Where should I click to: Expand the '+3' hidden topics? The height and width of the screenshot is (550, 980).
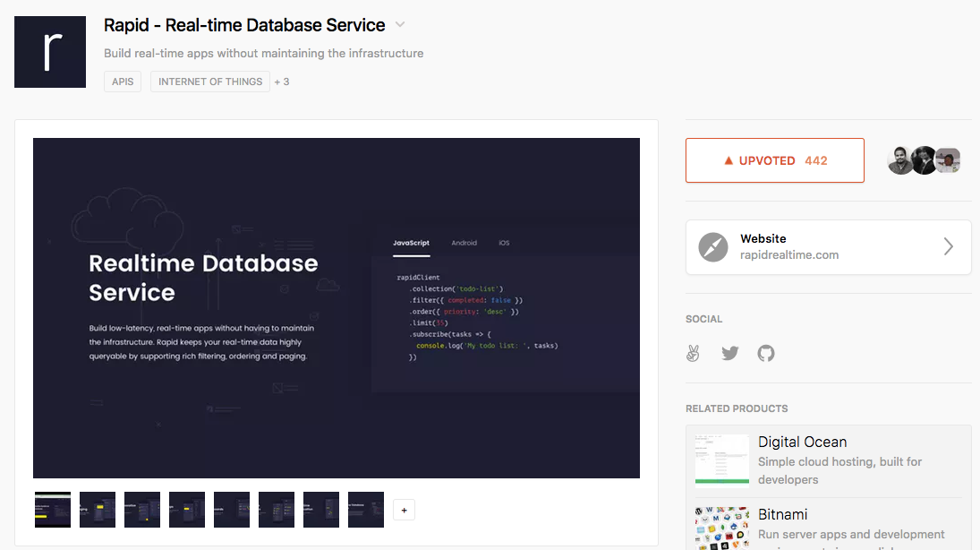pyautogui.click(x=282, y=81)
